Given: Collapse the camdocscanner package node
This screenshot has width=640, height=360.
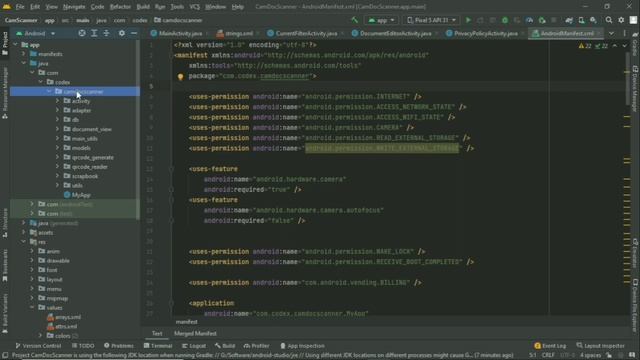Looking at the screenshot, I should tap(49, 91).
